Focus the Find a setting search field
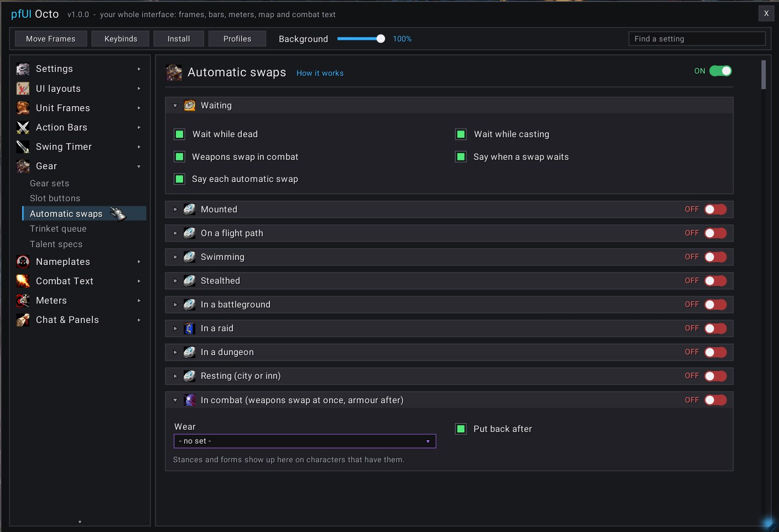The height and width of the screenshot is (532, 779). tap(697, 39)
